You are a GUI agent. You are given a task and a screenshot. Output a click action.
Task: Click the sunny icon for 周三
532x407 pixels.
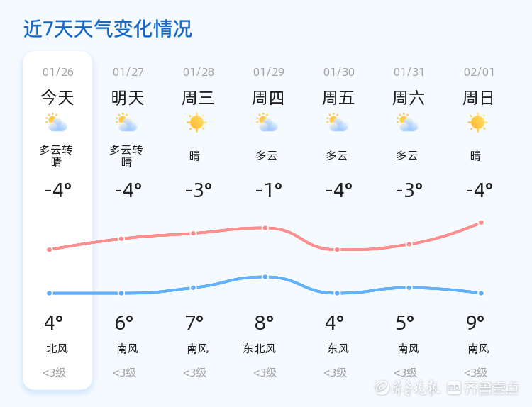click(x=196, y=123)
